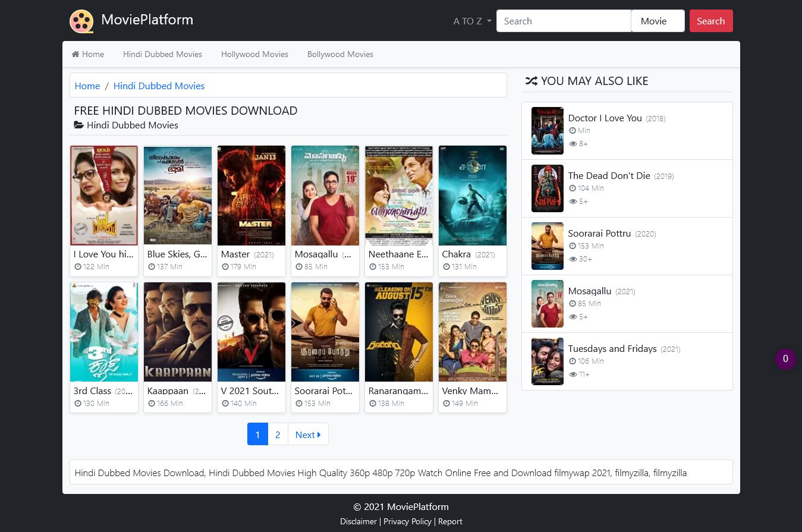Click the shuffle icon beside You May Also Like
802x532 pixels.
tap(531, 81)
